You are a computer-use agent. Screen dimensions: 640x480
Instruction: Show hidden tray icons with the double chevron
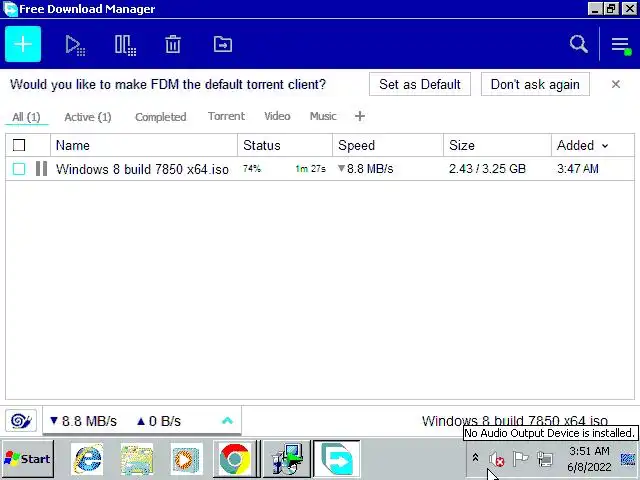[x=475, y=458]
